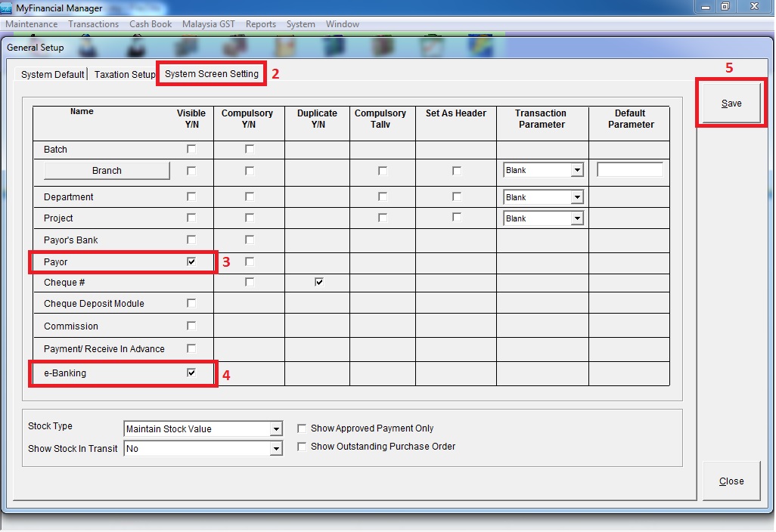Open the Maintenance menu
This screenshot has width=776, height=532.
click(31, 24)
